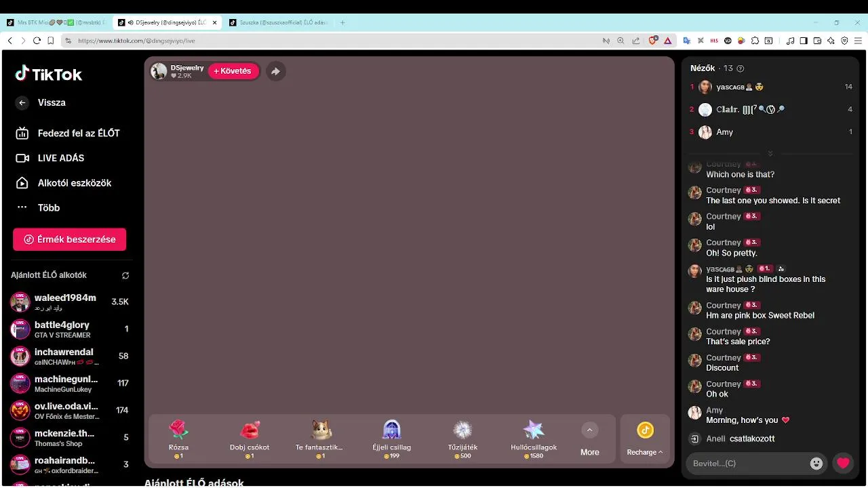Click Courtney's message "Oh! So pretty."

click(x=732, y=253)
